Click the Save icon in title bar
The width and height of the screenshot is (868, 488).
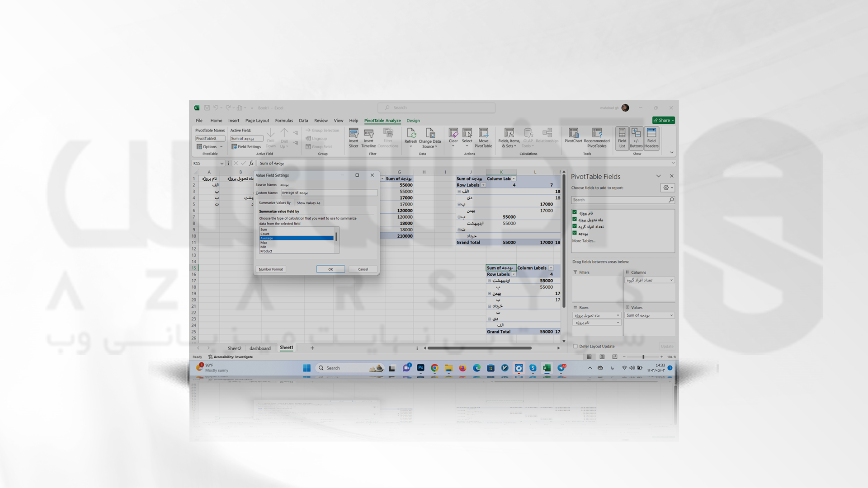click(x=207, y=108)
